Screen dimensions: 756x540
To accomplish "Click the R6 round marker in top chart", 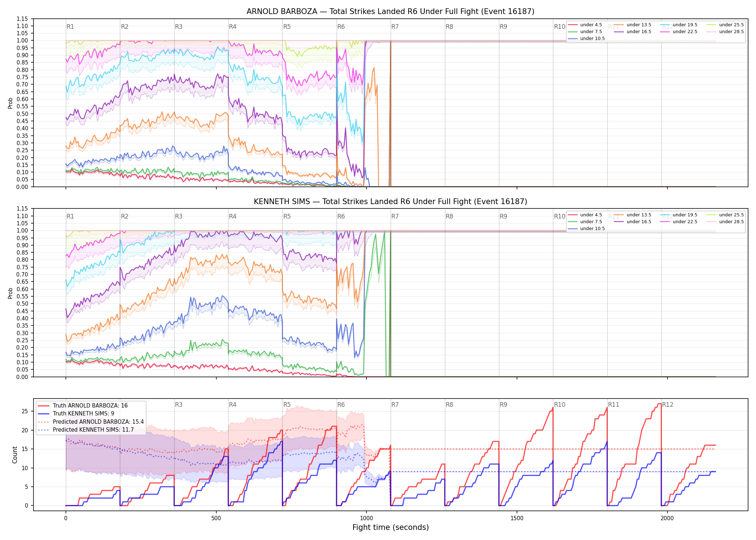I will [341, 27].
